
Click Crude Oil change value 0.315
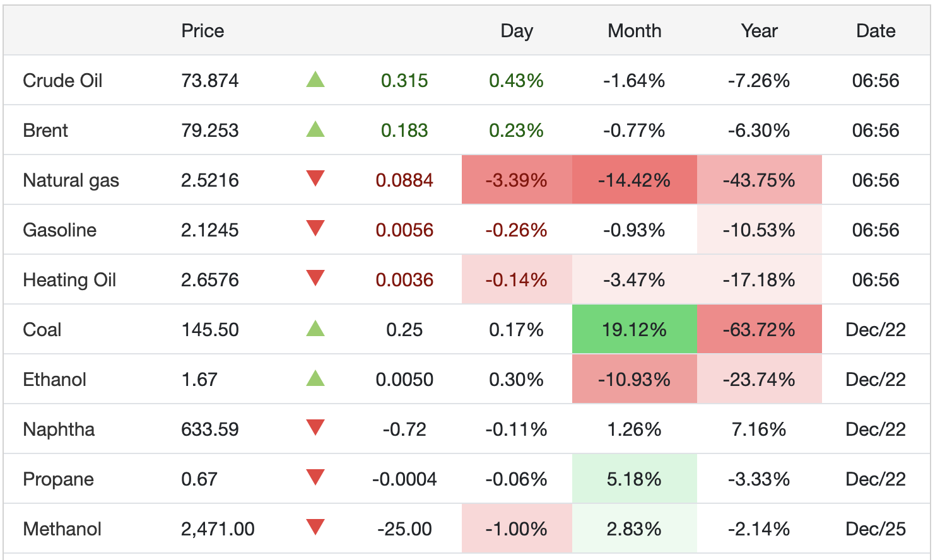tap(404, 81)
